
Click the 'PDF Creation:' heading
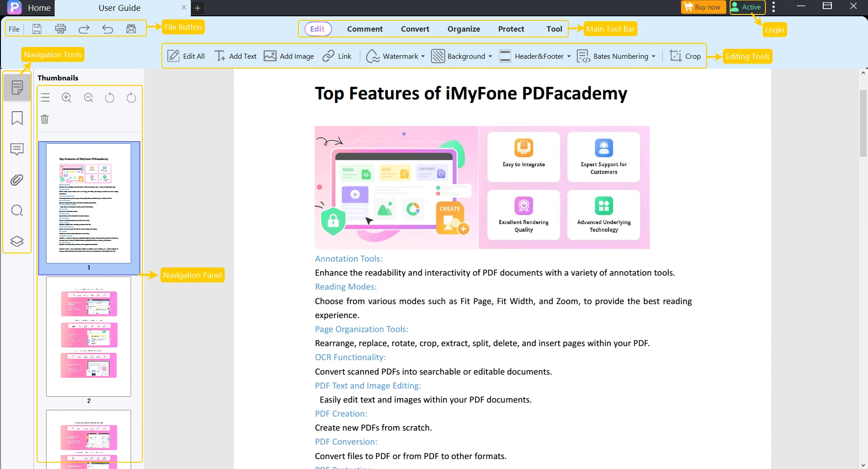[341, 414]
